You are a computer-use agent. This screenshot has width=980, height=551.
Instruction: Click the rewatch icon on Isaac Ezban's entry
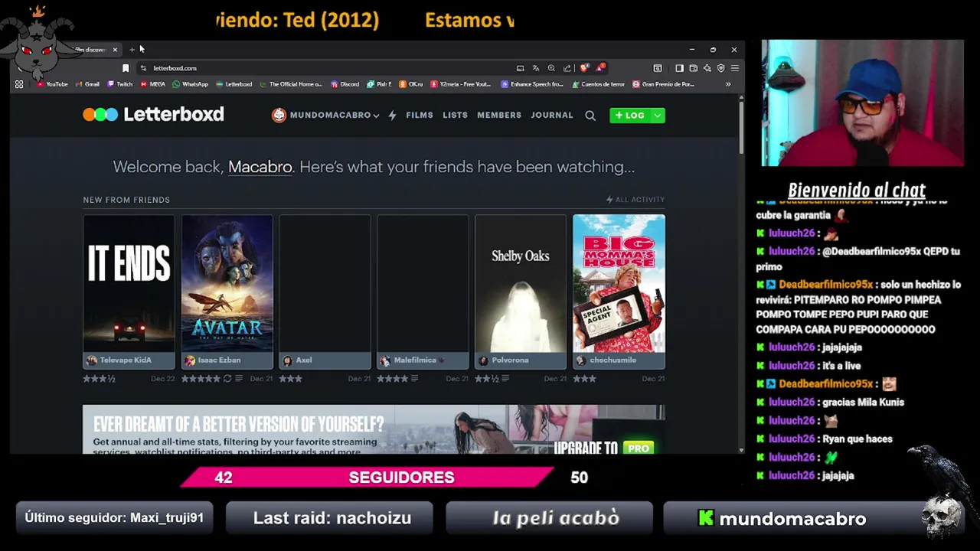point(227,379)
